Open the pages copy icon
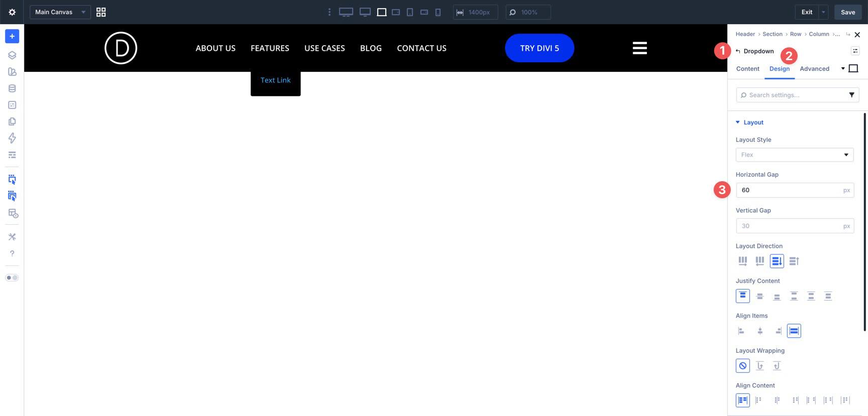 pyautogui.click(x=12, y=121)
